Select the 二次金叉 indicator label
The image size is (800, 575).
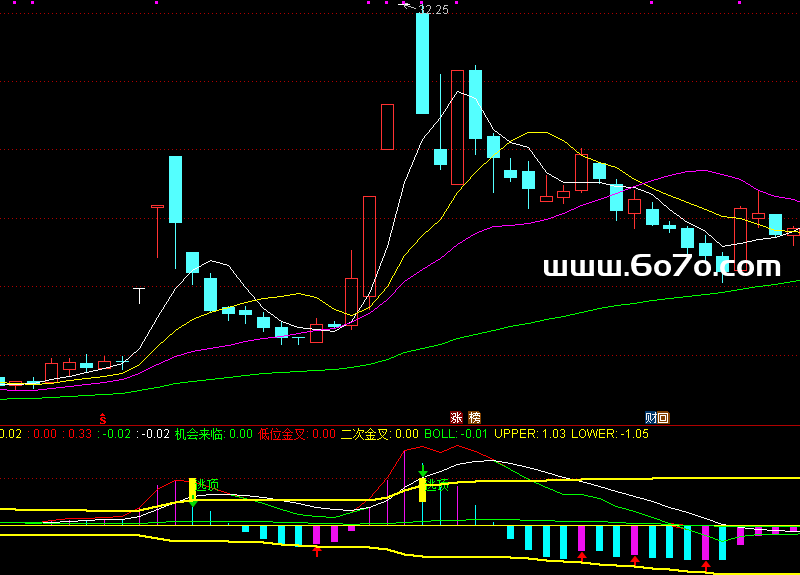coord(366,434)
